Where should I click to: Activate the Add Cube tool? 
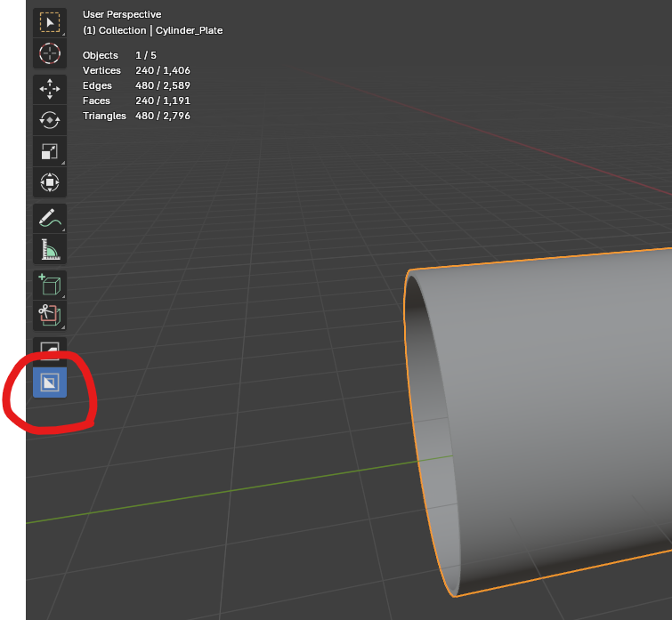tap(50, 285)
